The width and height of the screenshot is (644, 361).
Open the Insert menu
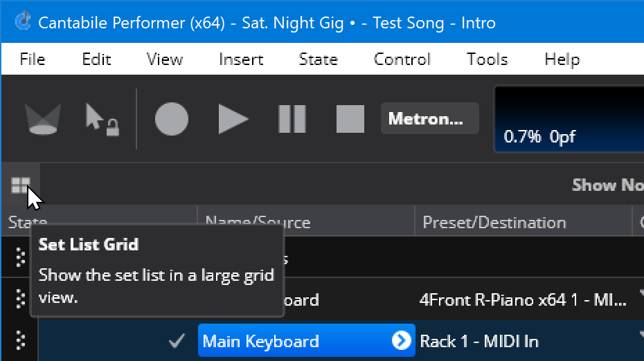(241, 59)
